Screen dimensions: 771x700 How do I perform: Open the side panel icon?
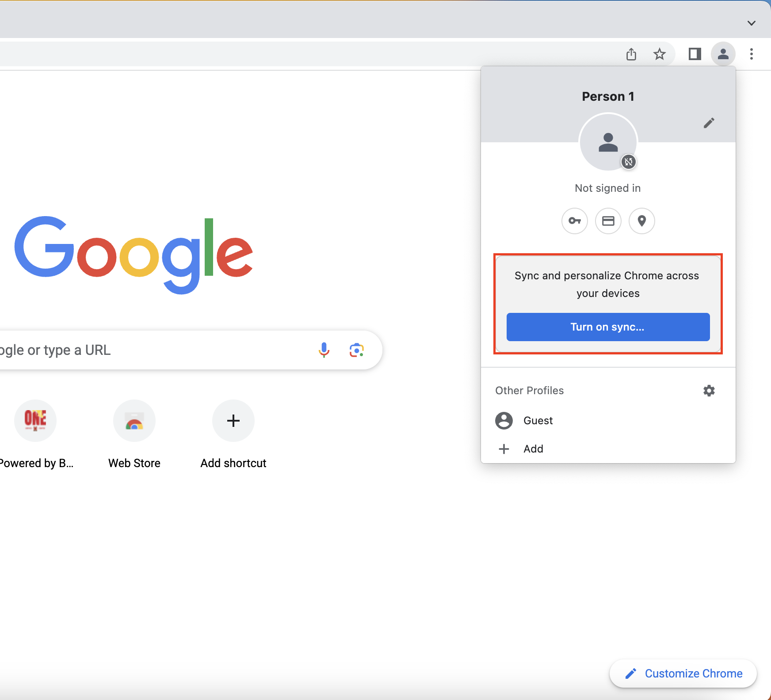pyautogui.click(x=695, y=54)
